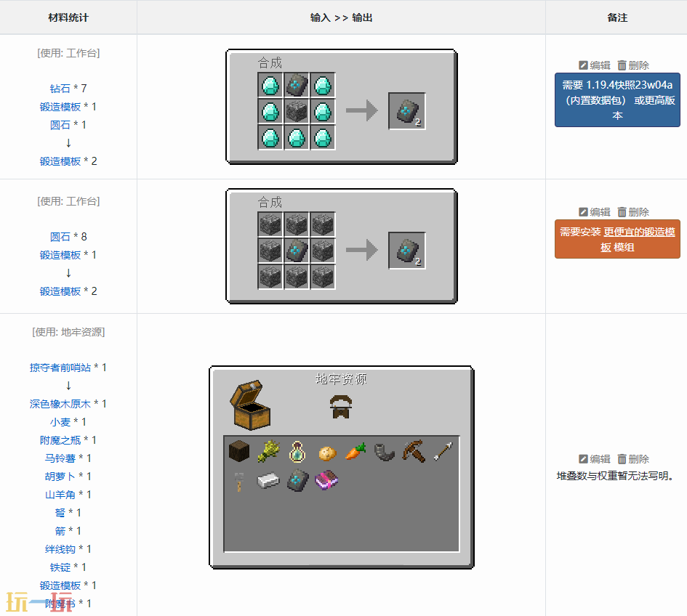Click the iron ingot item icon
The height and width of the screenshot is (616, 687).
click(269, 480)
